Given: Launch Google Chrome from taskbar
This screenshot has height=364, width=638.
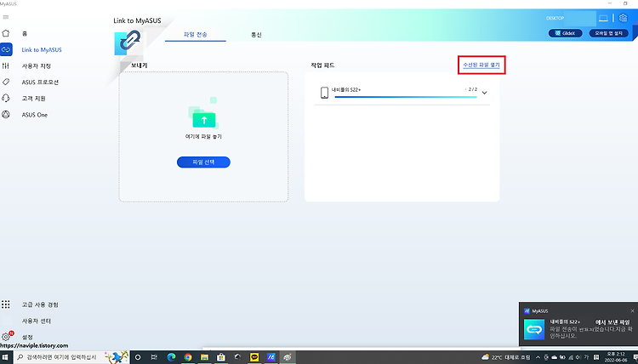Looking at the screenshot, I should [x=188, y=357].
